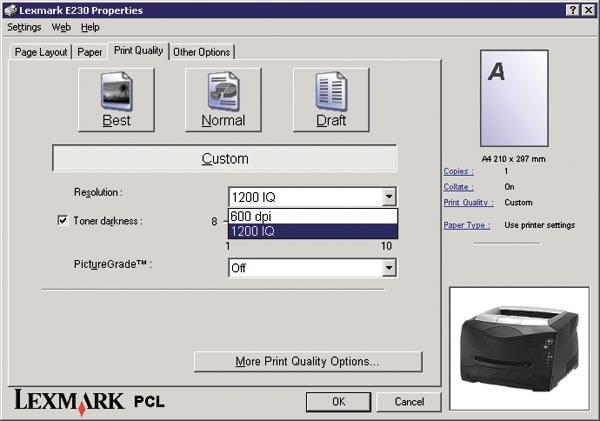The width and height of the screenshot is (600, 421).
Task: Choose 1200 IQ in the open list
Action: click(313, 231)
